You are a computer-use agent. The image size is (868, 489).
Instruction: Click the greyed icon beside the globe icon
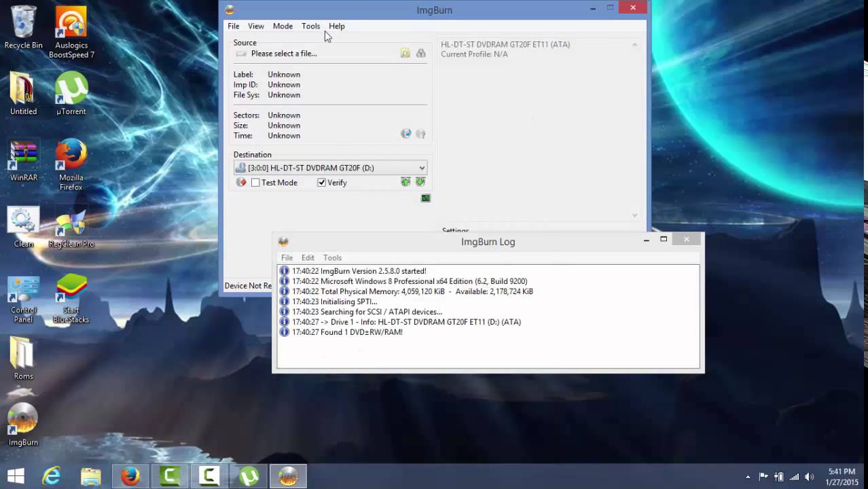pos(421,134)
